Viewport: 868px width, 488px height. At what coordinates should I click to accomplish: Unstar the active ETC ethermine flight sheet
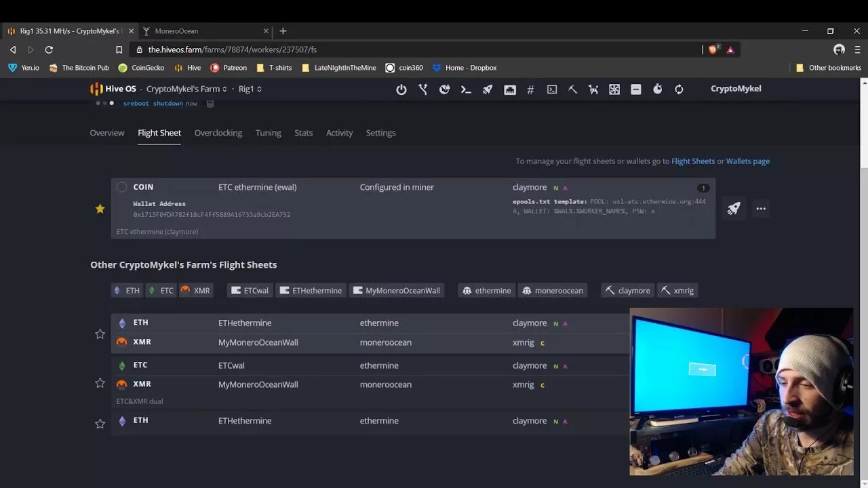pos(100,209)
